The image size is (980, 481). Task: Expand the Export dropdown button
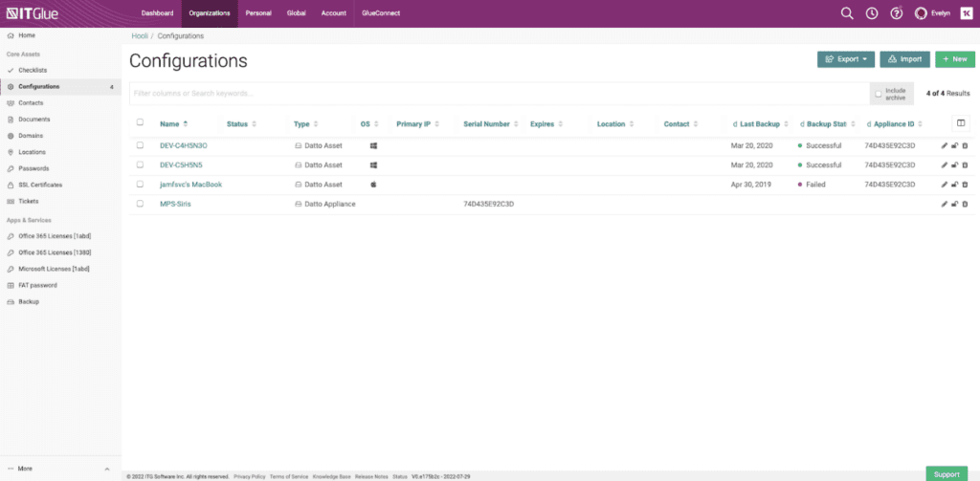tap(846, 59)
